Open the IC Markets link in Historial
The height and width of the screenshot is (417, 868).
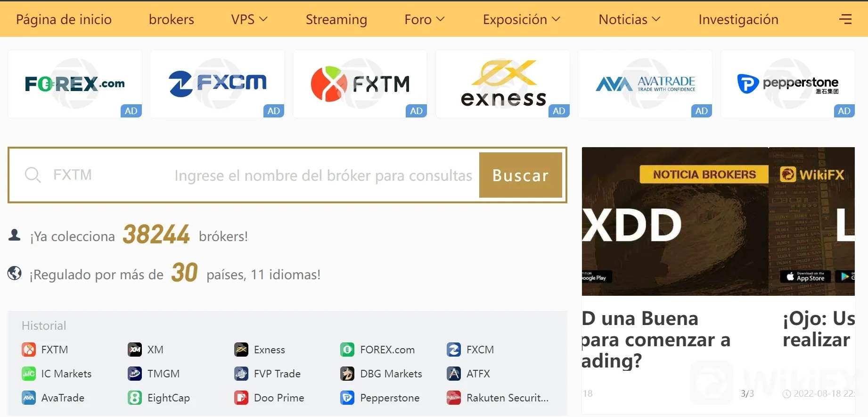pyautogui.click(x=66, y=374)
